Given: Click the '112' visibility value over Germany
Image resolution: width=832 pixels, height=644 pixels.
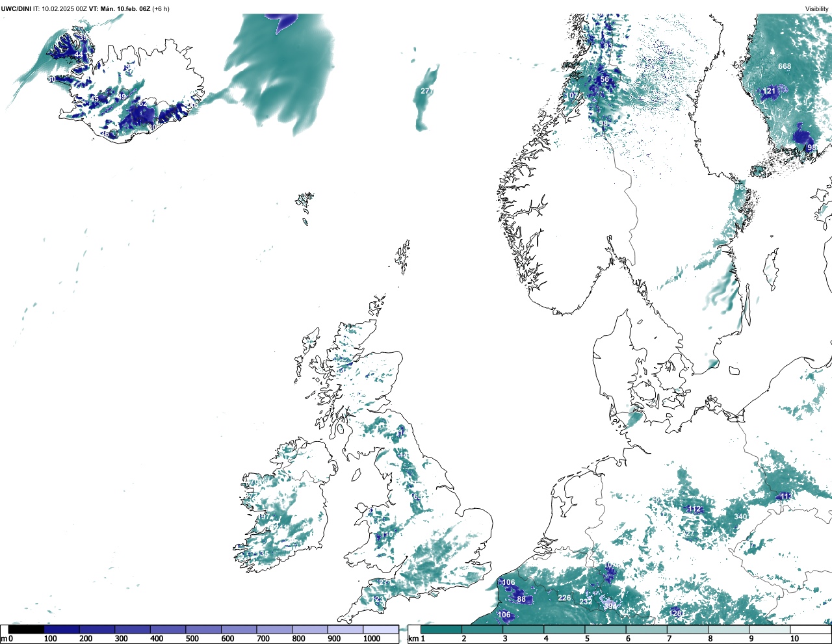Looking at the screenshot, I should tap(694, 509).
